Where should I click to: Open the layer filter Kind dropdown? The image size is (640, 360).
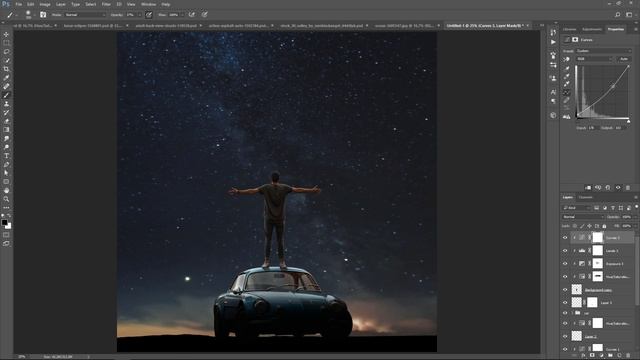pos(577,208)
